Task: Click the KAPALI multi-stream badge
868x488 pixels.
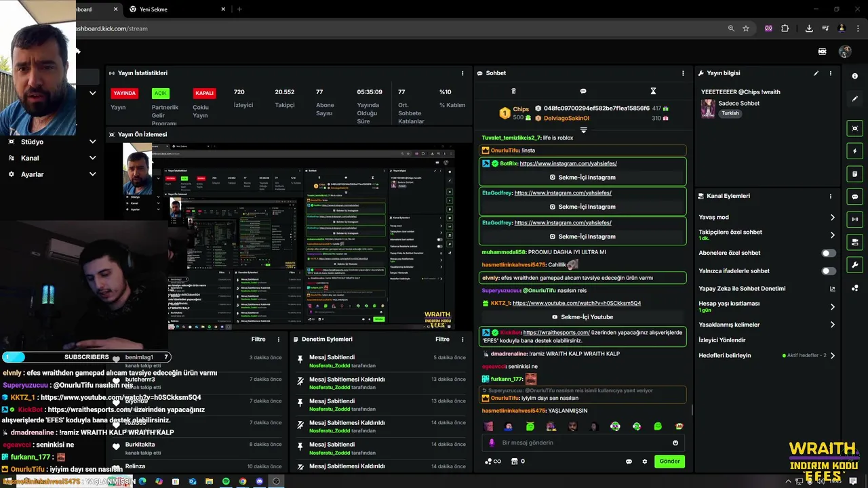Action: 204,93
